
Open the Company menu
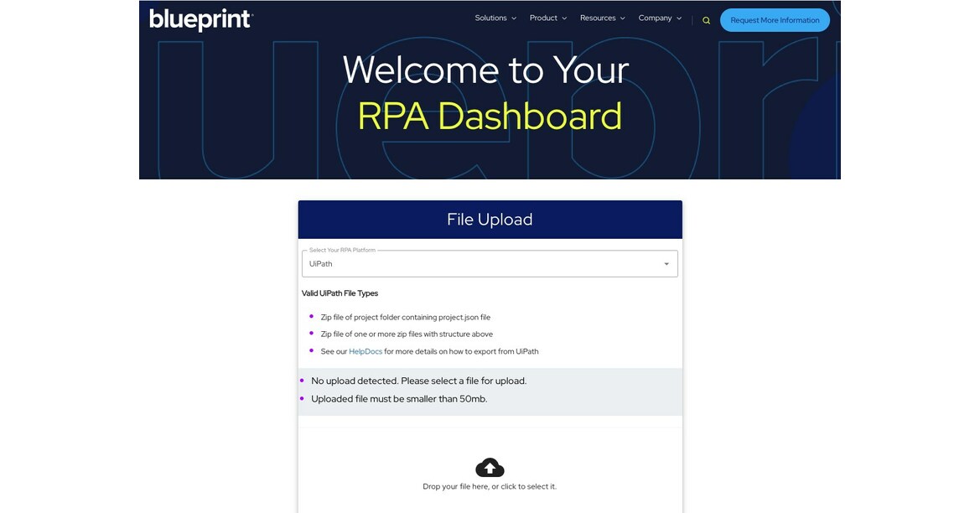tap(655, 18)
